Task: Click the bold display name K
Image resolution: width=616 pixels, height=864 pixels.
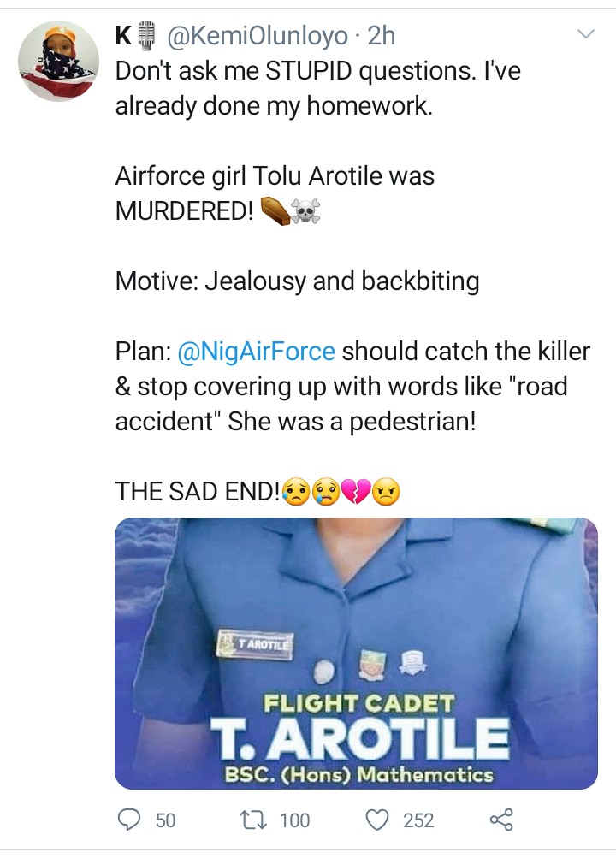Action: pyautogui.click(x=123, y=36)
